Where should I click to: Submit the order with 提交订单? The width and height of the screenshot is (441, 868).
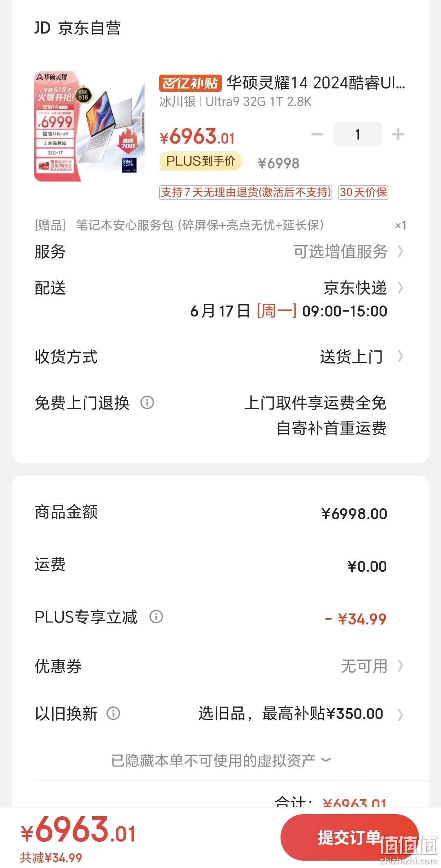coord(350,837)
